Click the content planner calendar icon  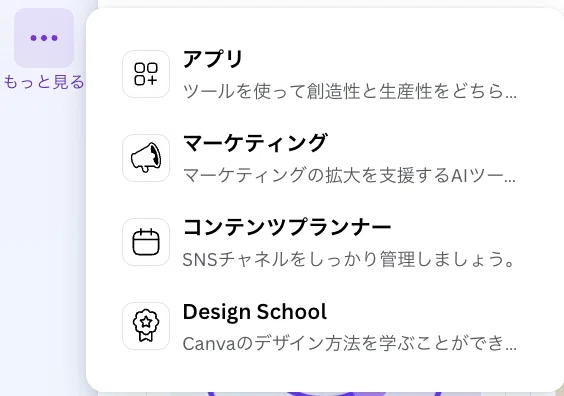[x=146, y=242]
